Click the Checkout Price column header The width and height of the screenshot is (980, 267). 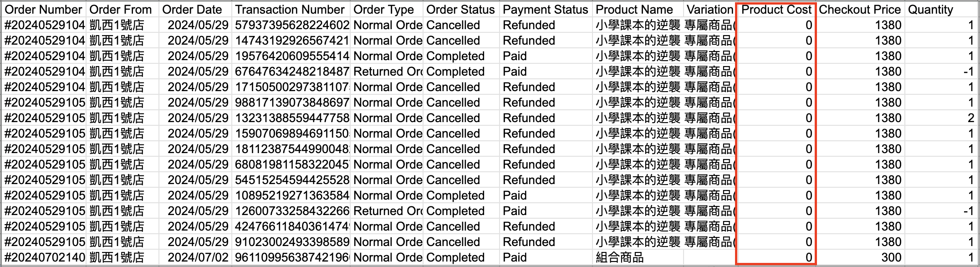click(x=860, y=10)
